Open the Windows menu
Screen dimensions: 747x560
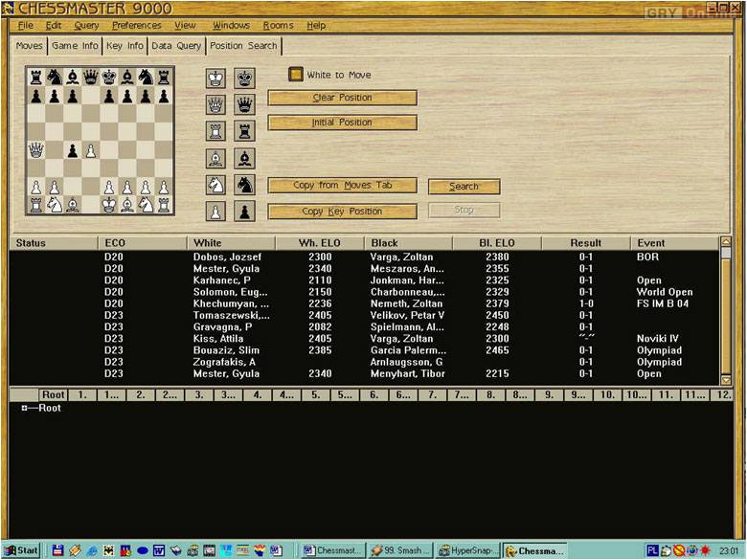point(231,25)
